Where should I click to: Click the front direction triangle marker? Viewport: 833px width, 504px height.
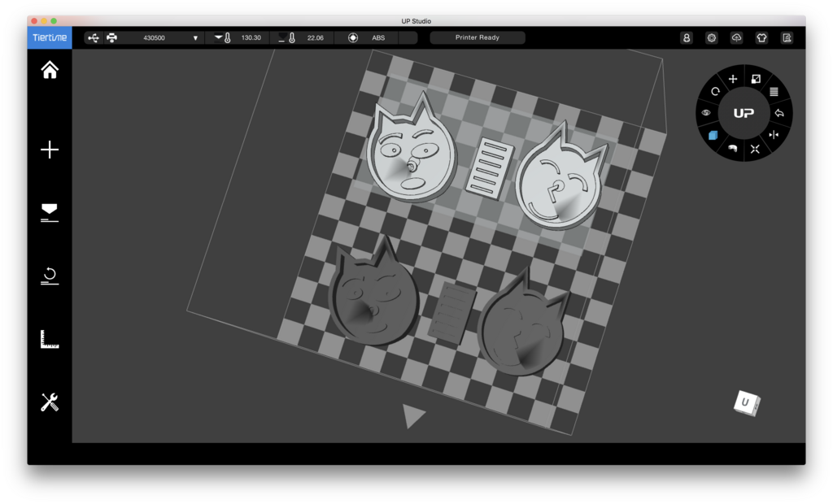tap(412, 415)
